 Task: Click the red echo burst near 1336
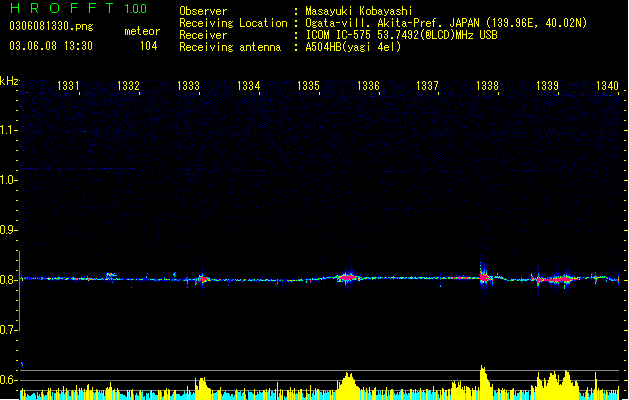pyautogui.click(x=347, y=277)
